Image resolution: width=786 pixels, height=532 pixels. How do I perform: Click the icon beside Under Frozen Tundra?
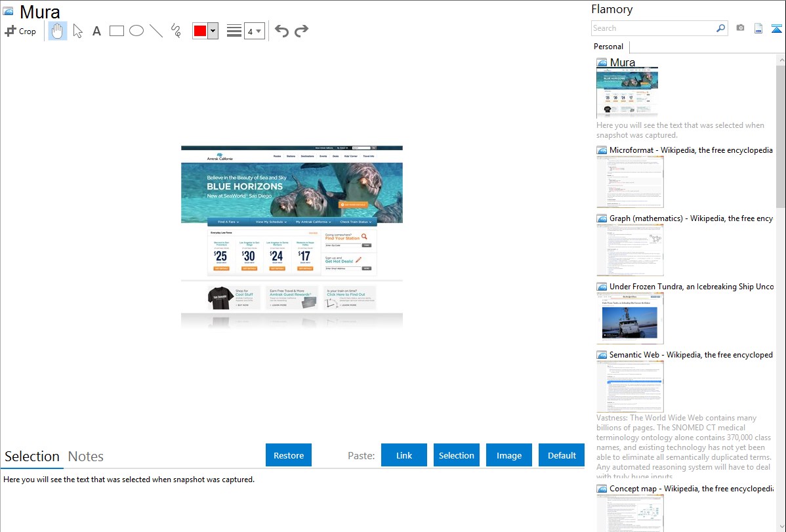pos(602,287)
